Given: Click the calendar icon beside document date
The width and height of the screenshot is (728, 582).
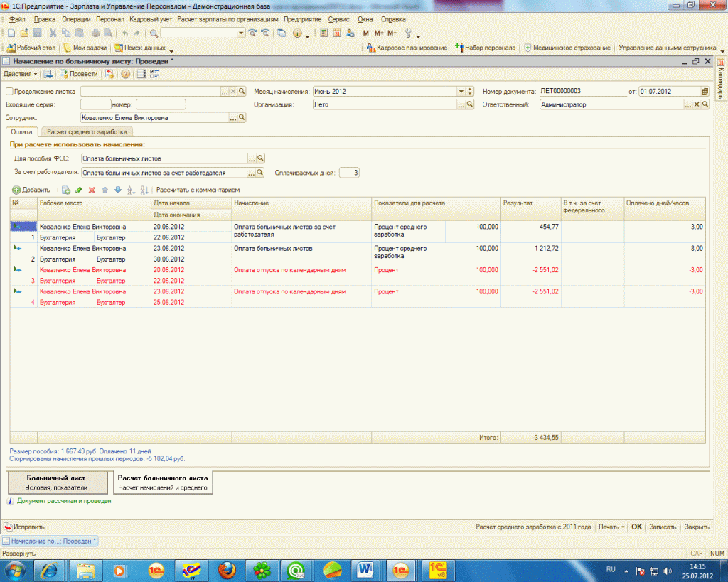Looking at the screenshot, I should click(705, 92).
